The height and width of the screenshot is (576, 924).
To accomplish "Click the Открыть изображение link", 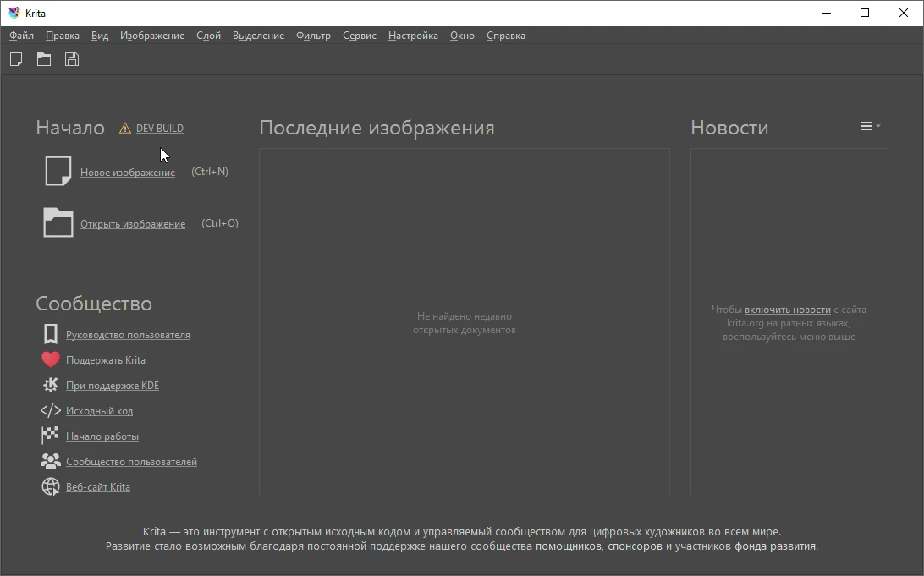I will pyautogui.click(x=133, y=224).
